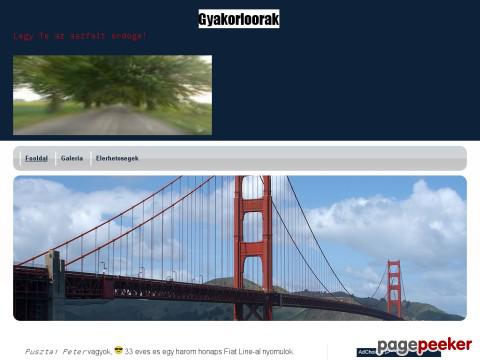Click the pagepeeker watermark logo
480x360 pixels.
point(425,345)
